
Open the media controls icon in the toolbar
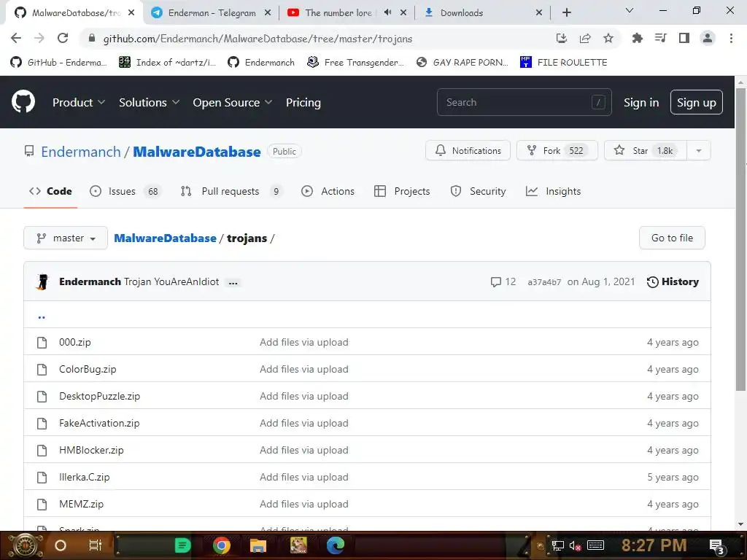(x=660, y=38)
